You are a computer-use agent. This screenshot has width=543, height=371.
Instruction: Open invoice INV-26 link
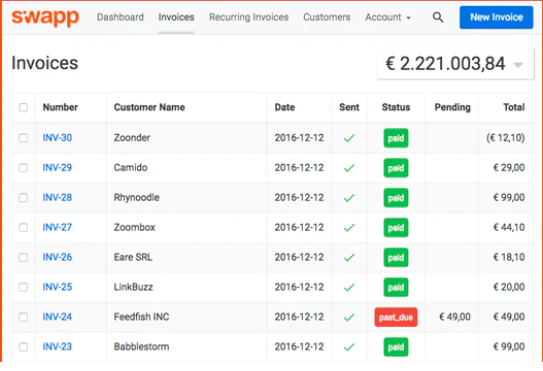click(57, 257)
